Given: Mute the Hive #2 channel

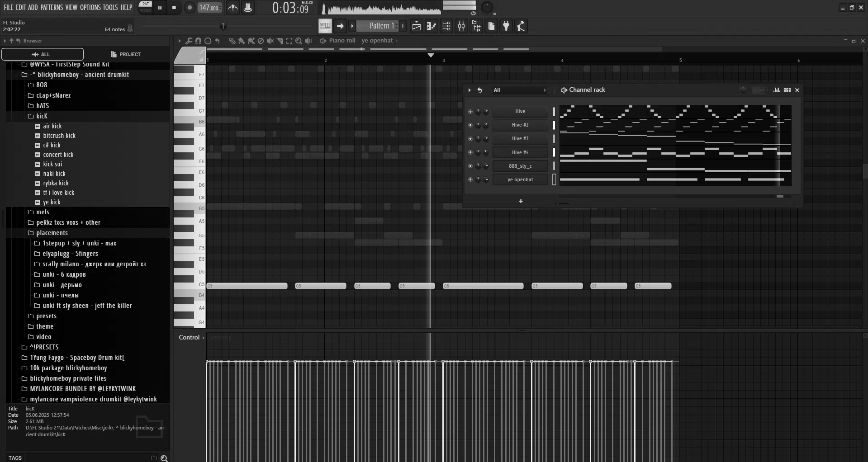Looking at the screenshot, I should click(470, 125).
